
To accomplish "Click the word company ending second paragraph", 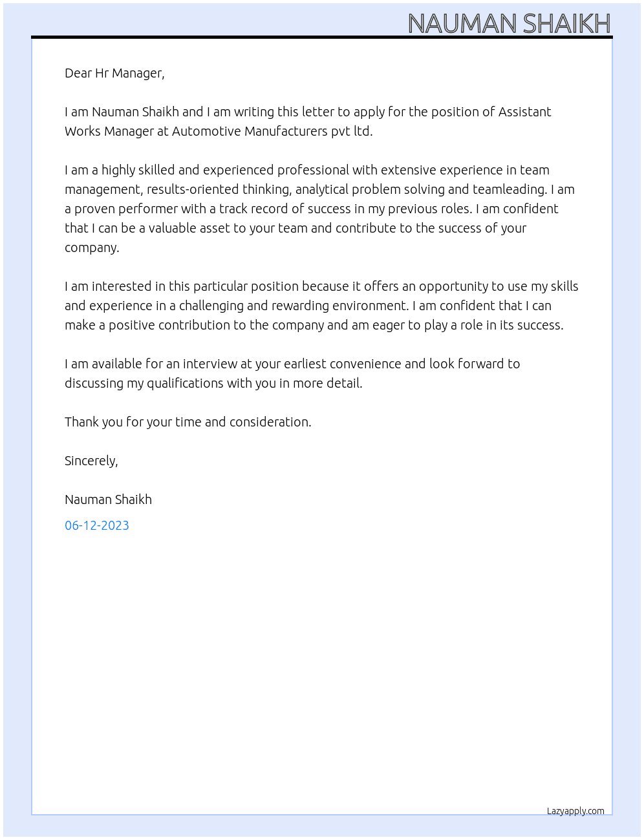I will pyautogui.click(x=91, y=248).
